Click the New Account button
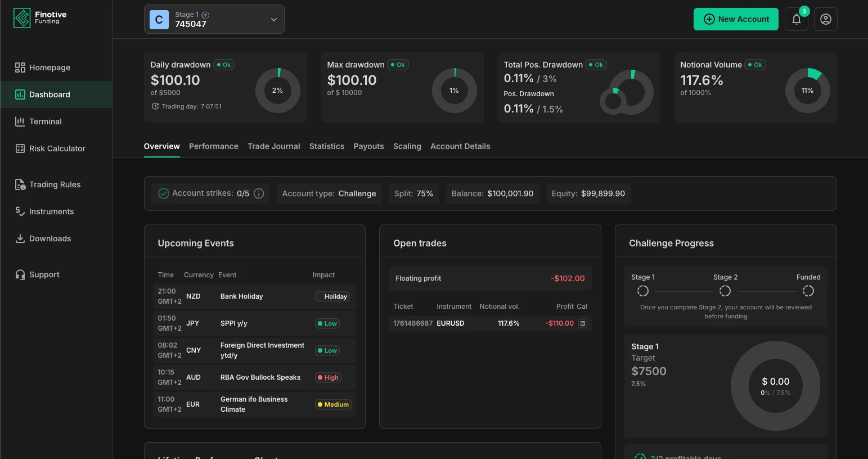 [x=736, y=19]
